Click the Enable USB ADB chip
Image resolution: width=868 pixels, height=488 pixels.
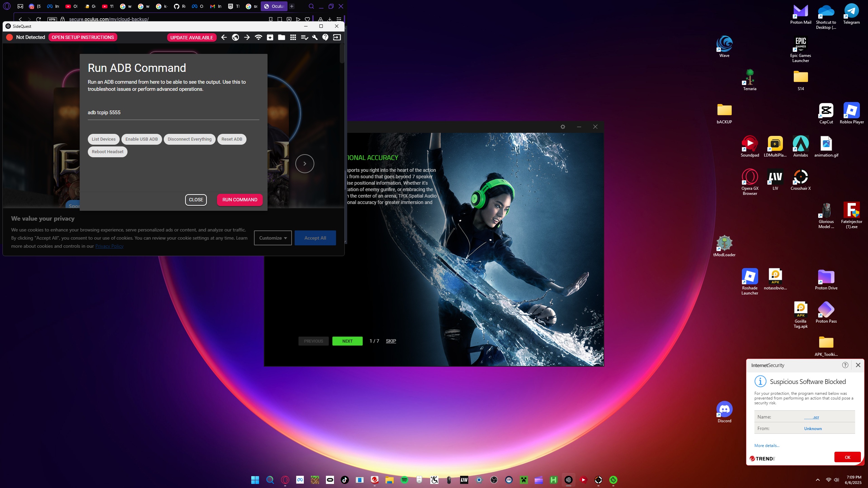click(x=141, y=139)
